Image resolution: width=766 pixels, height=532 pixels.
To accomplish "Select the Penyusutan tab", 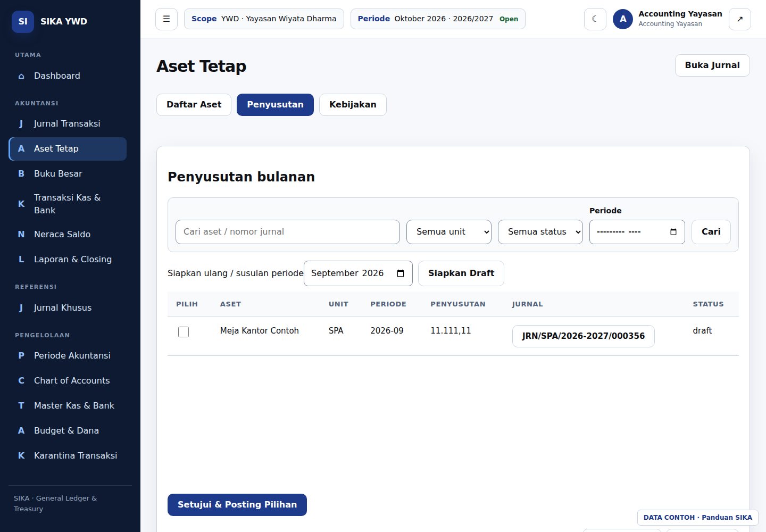I will (x=275, y=105).
